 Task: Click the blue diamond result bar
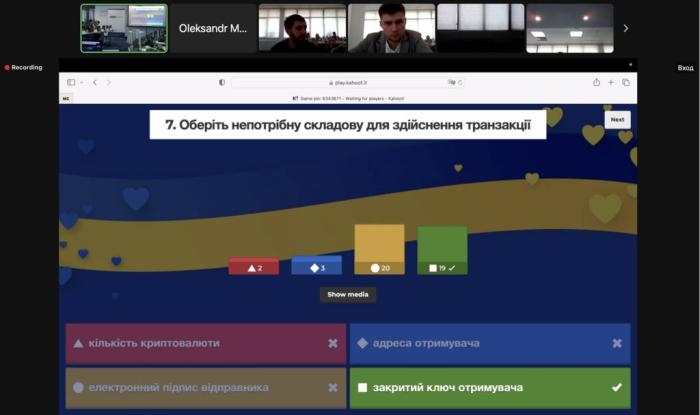317,265
